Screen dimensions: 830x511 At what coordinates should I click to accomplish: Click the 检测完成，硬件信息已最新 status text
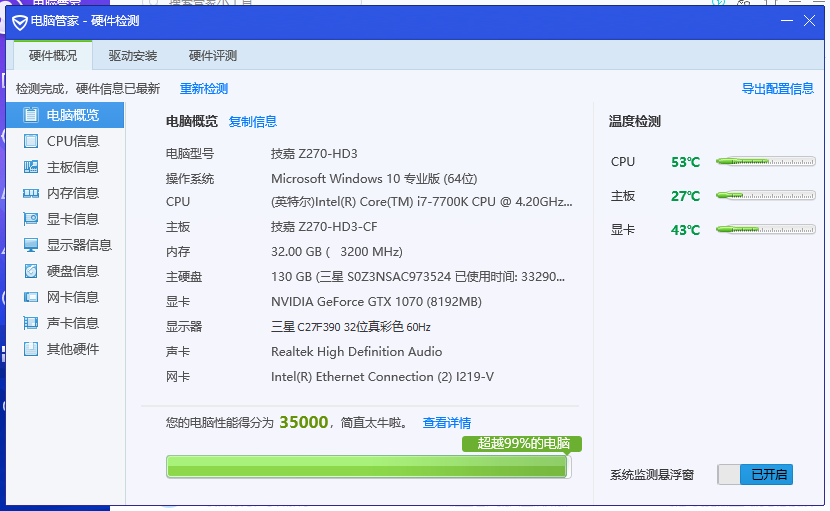click(x=88, y=89)
